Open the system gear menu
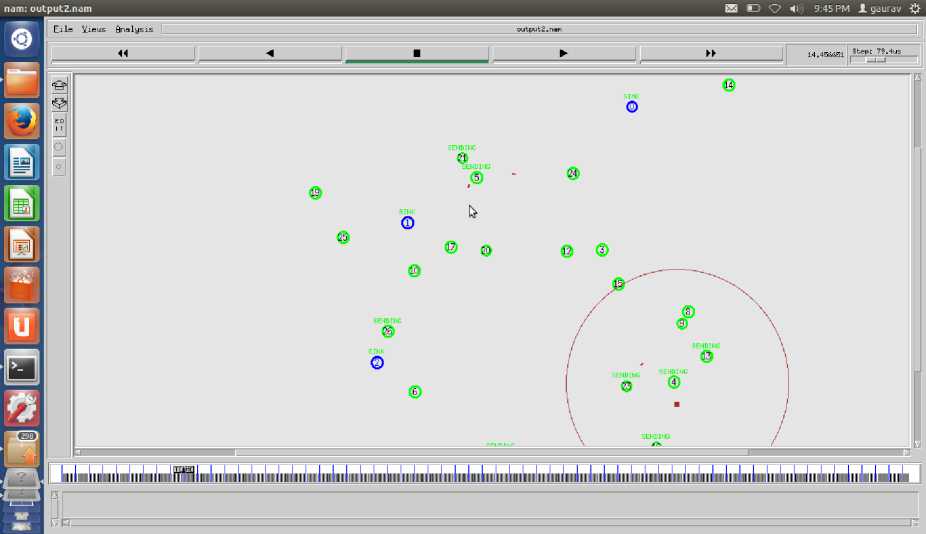The height and width of the screenshot is (534, 926). coord(915,8)
